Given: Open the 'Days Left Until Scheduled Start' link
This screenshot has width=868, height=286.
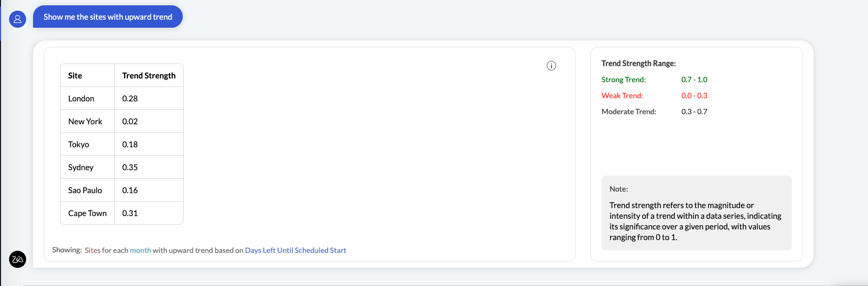Looking at the screenshot, I should (295, 250).
